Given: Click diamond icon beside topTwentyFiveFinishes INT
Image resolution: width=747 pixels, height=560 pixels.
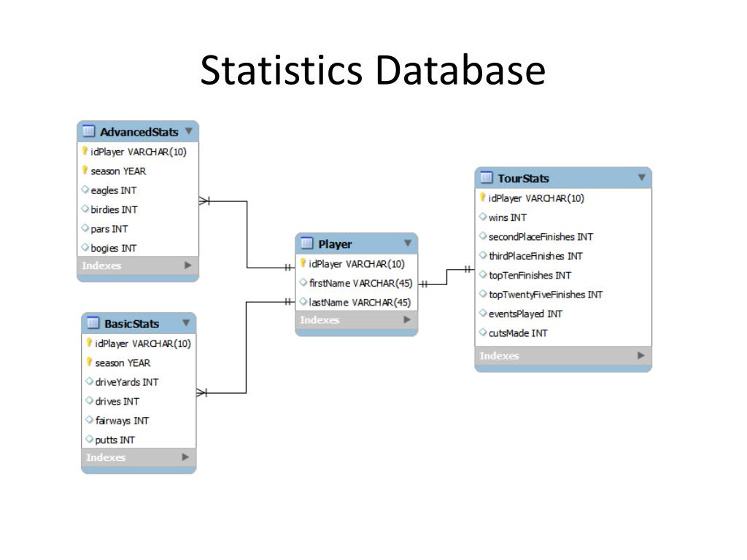Looking at the screenshot, I should (x=483, y=294).
